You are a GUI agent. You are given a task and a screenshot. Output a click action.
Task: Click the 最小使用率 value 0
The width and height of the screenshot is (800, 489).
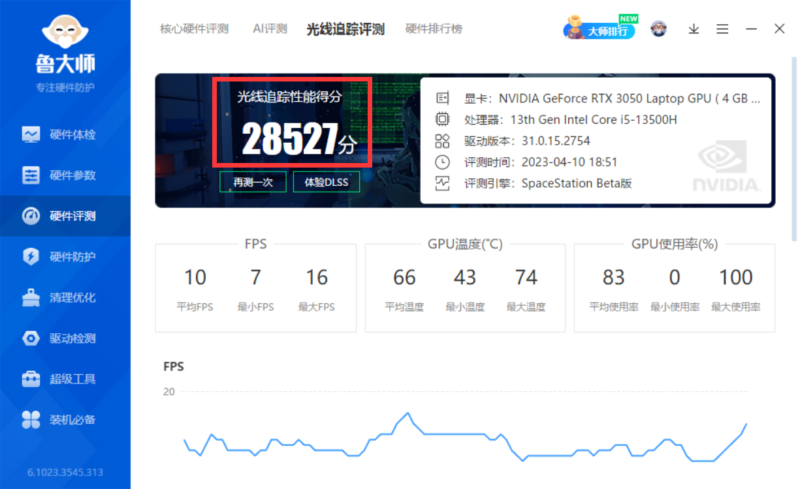[674, 278]
